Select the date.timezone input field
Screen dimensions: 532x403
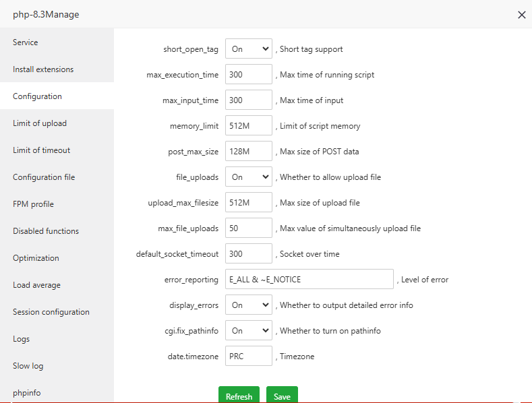click(x=248, y=356)
